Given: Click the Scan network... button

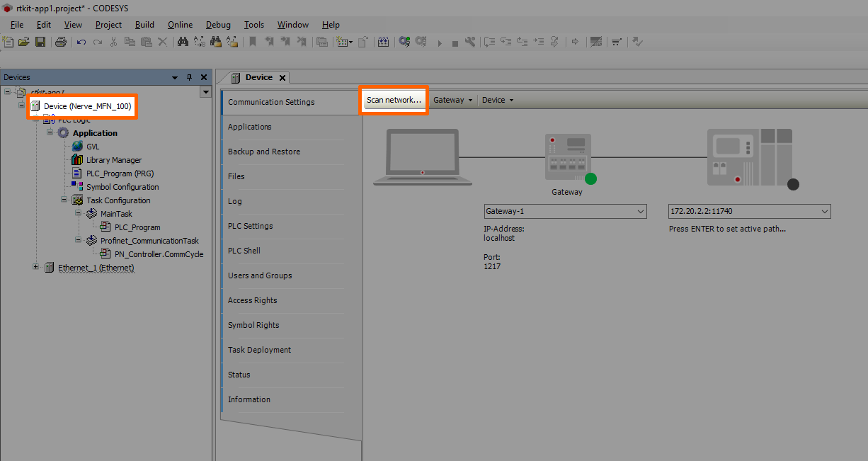Looking at the screenshot, I should point(394,100).
